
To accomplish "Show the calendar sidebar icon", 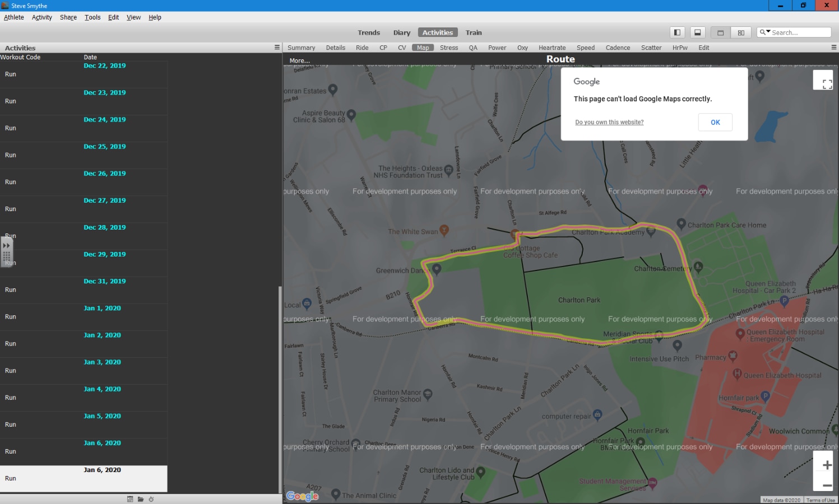I will point(130,499).
